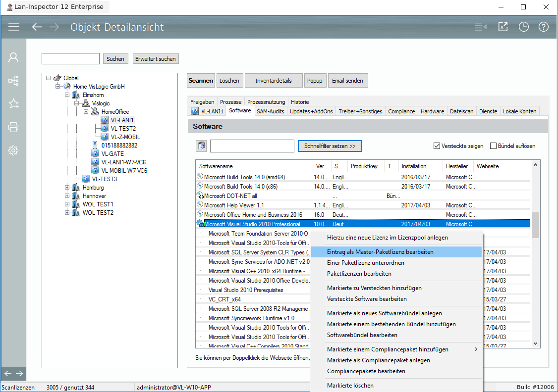Click the Excel export icon

(x=503, y=27)
